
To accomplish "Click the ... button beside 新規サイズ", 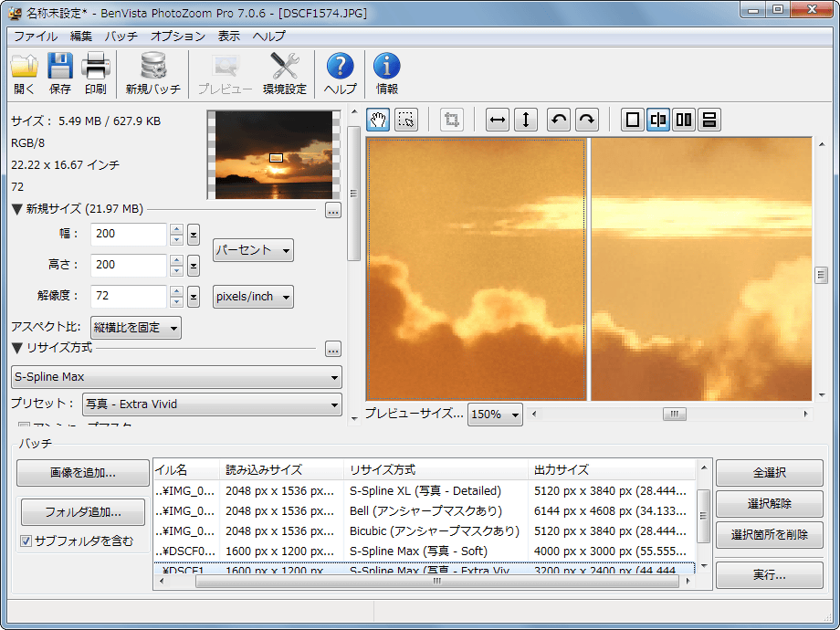I will click(x=333, y=211).
